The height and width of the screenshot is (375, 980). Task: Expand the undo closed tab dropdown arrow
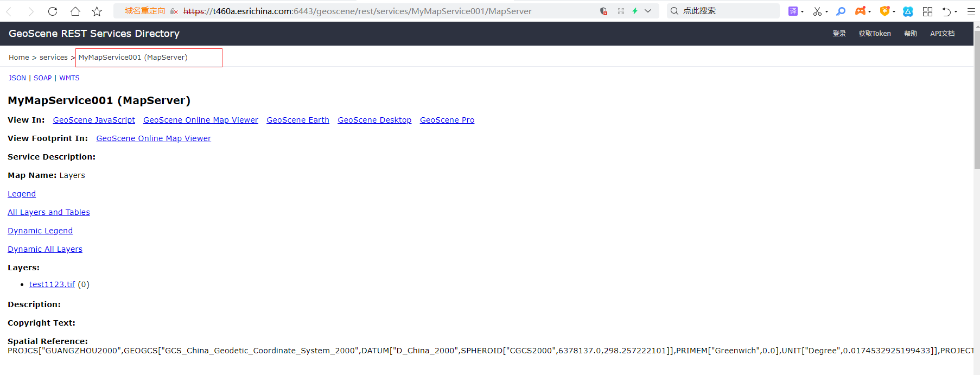tap(956, 11)
